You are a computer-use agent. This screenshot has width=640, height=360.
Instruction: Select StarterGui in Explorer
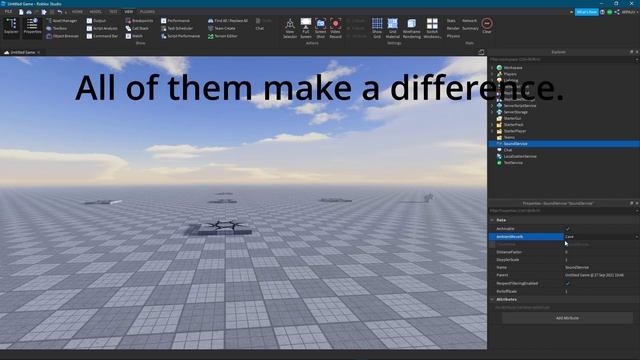coord(512,118)
